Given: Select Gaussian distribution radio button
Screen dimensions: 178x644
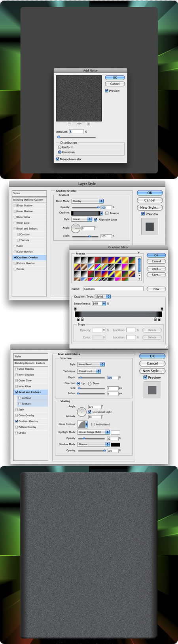Looking at the screenshot, I should [x=60, y=152].
